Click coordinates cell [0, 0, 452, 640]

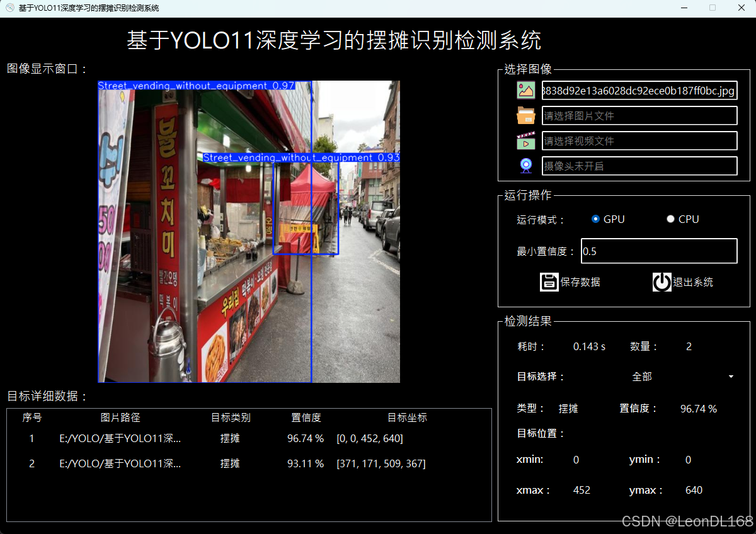(370, 438)
